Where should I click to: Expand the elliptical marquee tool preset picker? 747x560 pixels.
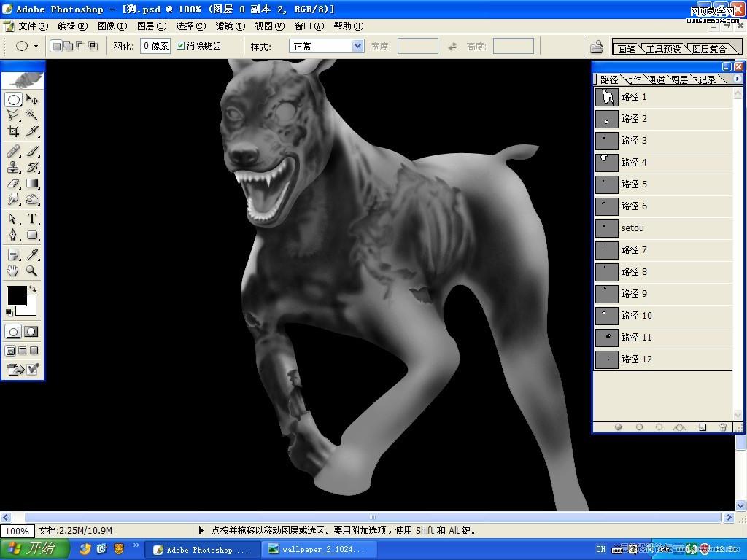pyautogui.click(x=36, y=46)
